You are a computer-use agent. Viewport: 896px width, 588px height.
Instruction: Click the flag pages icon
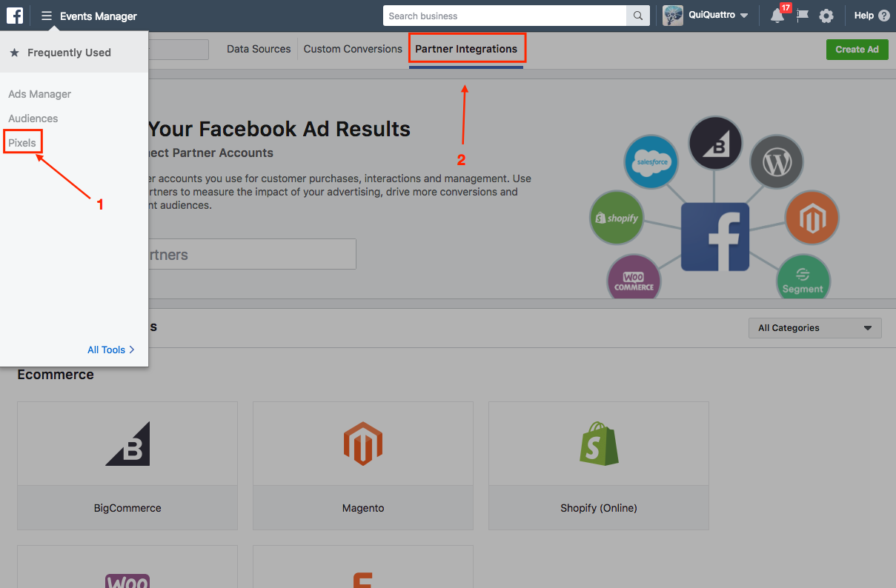(802, 16)
